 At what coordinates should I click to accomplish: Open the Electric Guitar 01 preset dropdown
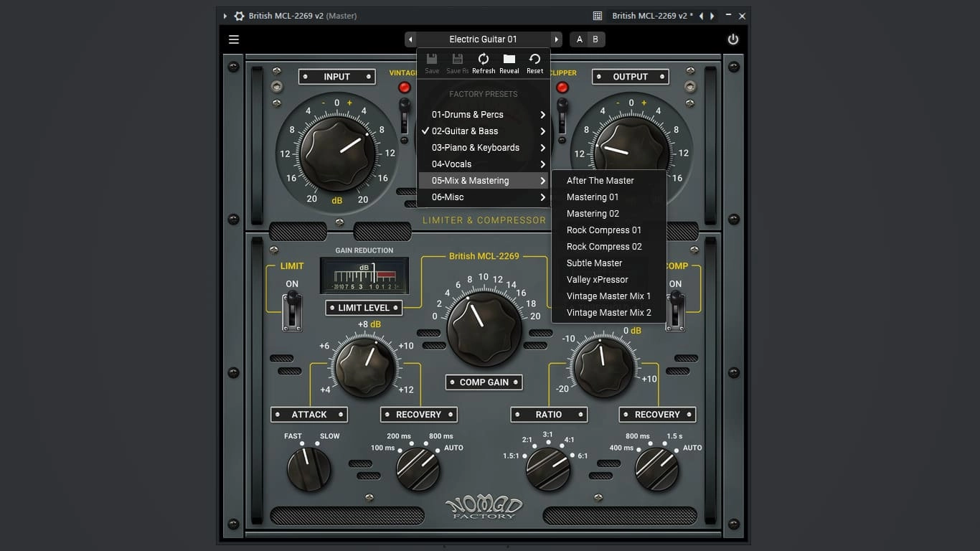tap(484, 39)
